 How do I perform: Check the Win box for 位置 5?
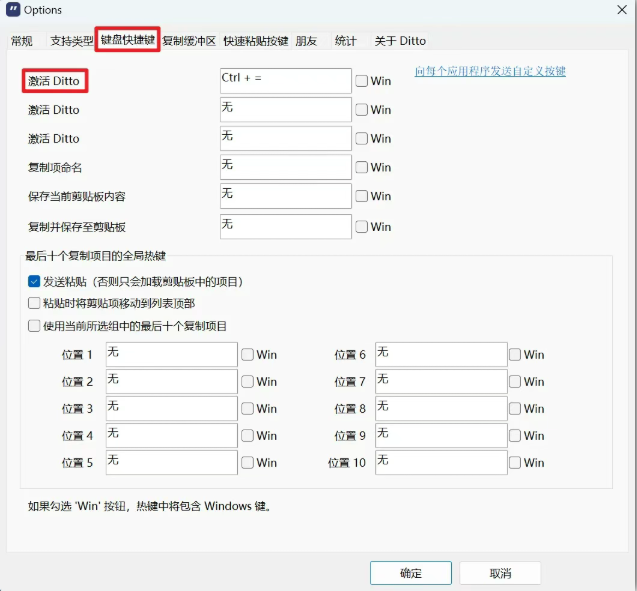click(x=247, y=463)
